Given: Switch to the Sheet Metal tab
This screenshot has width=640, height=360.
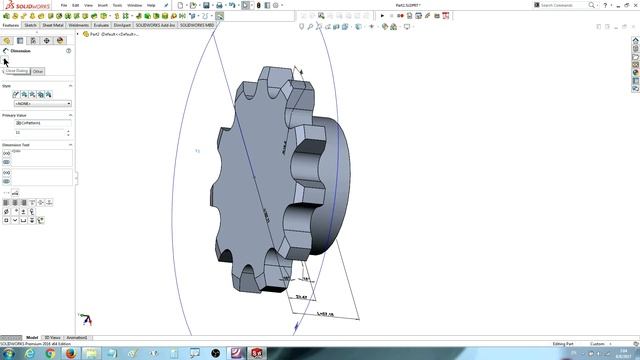Looking at the screenshot, I should (53, 25).
